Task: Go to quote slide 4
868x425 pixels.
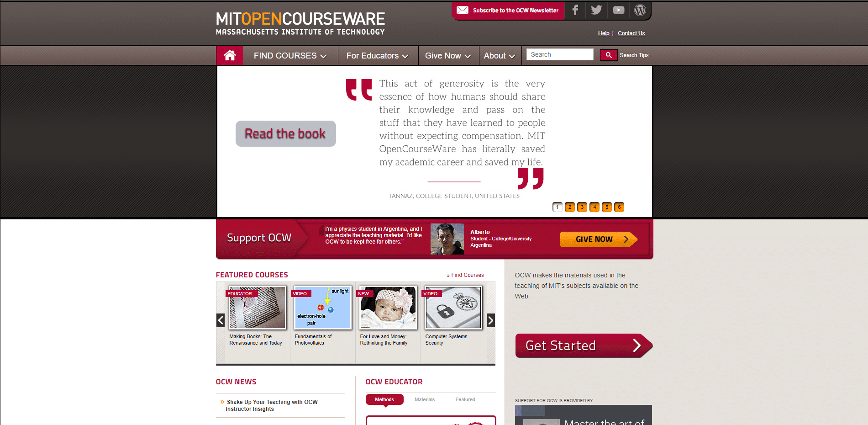Action: click(x=594, y=207)
